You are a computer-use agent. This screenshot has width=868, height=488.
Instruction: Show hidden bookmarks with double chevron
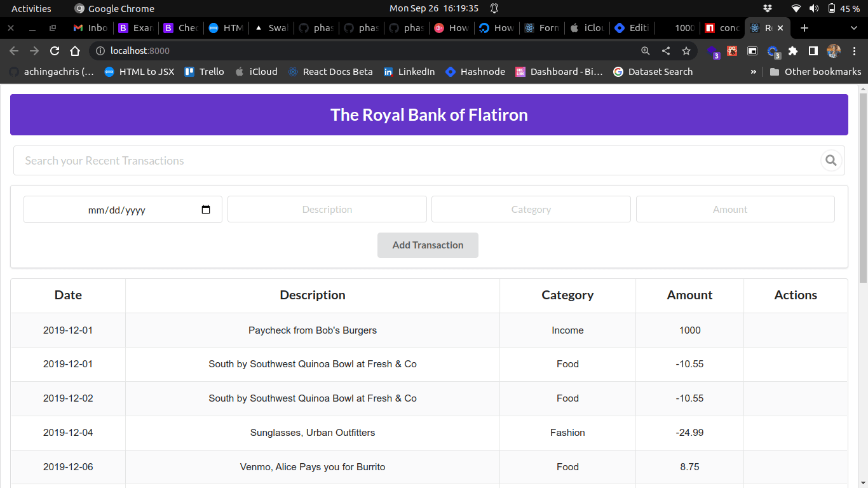click(x=754, y=72)
